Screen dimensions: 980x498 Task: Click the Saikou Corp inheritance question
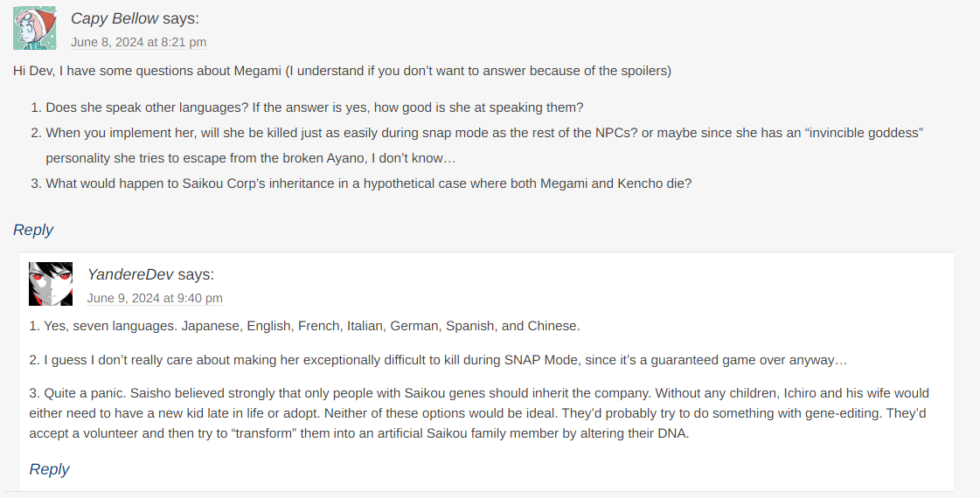click(x=368, y=183)
